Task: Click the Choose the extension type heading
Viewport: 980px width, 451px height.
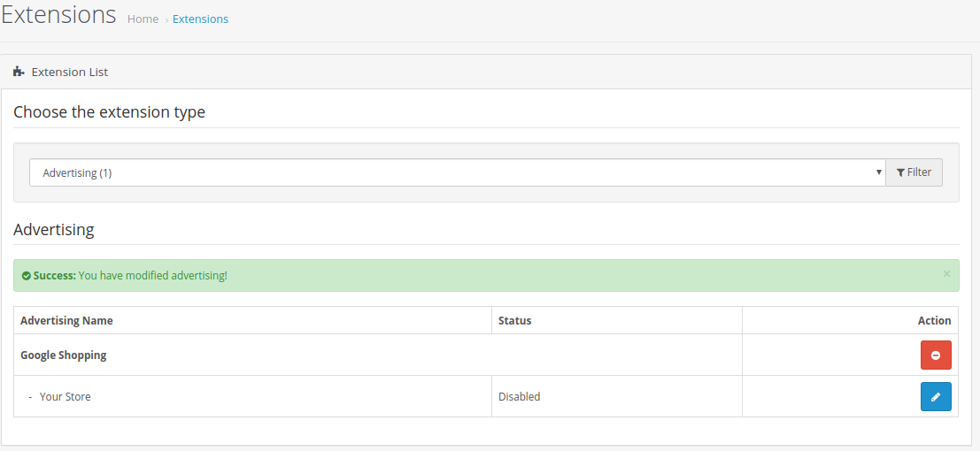Action: (x=110, y=112)
